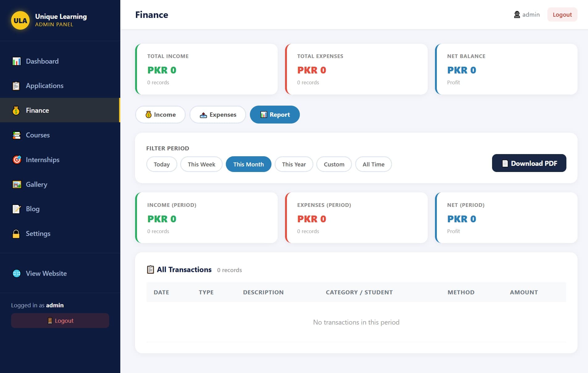The image size is (588, 373).
Task: Filter period by This Year
Action: click(x=294, y=164)
